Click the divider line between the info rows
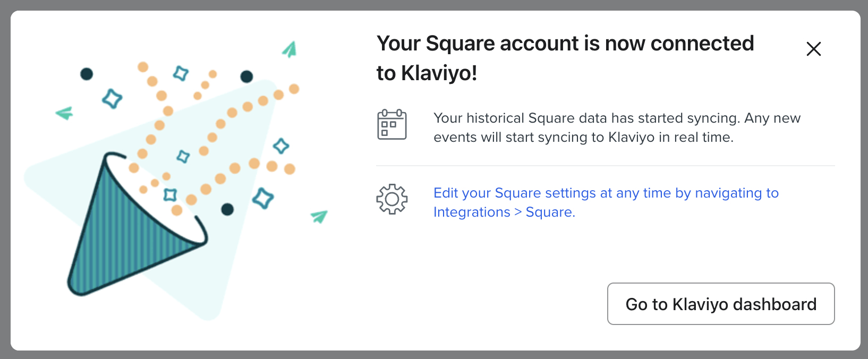This screenshot has height=359, width=868. pos(605,166)
